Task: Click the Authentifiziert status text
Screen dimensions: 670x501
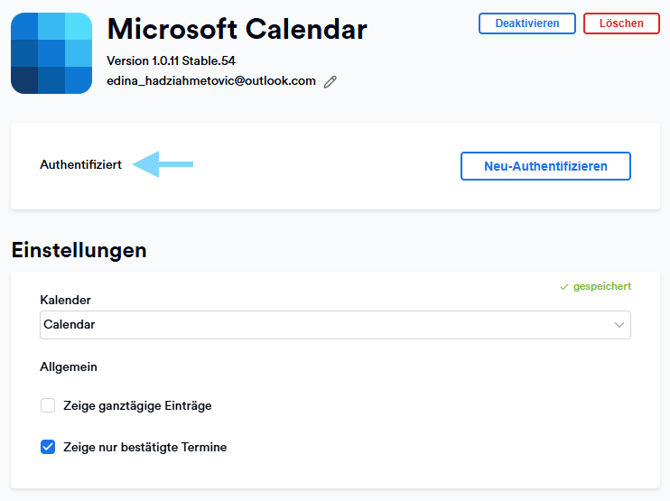Action: click(x=81, y=165)
